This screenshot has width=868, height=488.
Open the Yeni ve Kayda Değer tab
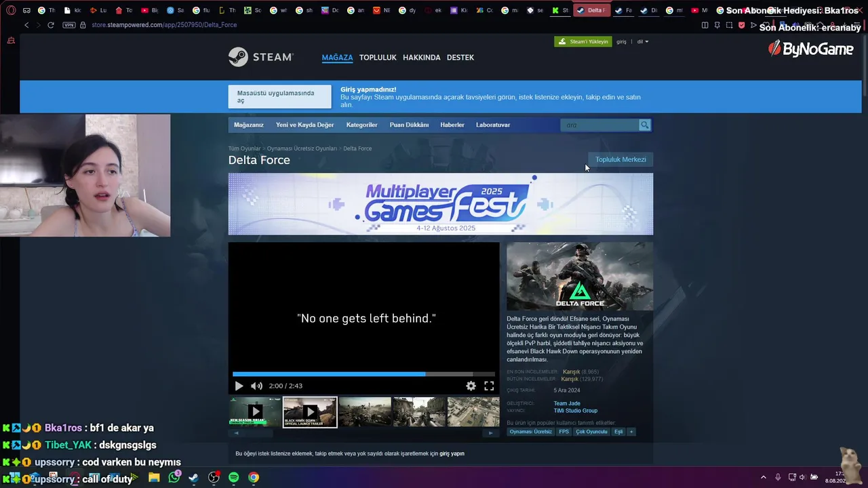(304, 125)
